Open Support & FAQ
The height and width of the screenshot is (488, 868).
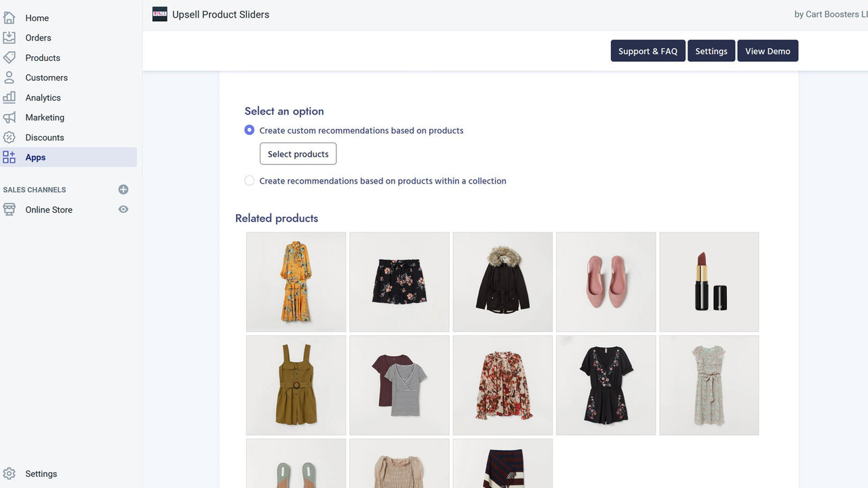point(647,50)
